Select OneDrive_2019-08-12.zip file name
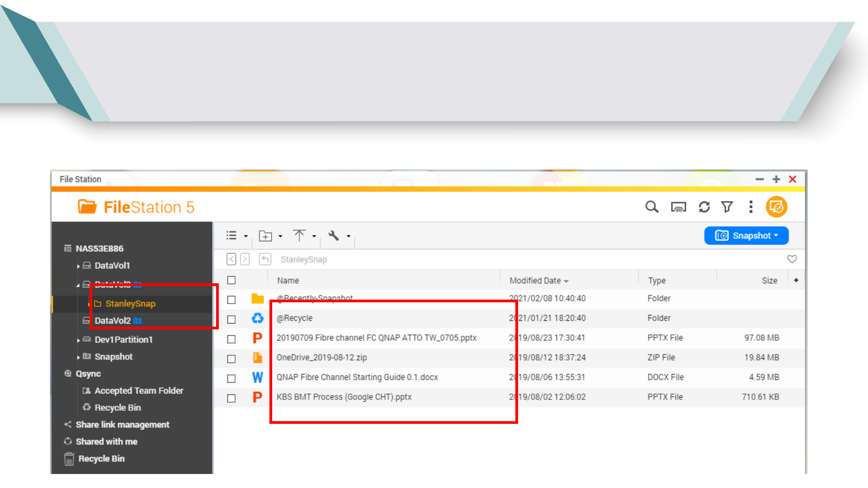The width and height of the screenshot is (868, 488). coord(321,357)
